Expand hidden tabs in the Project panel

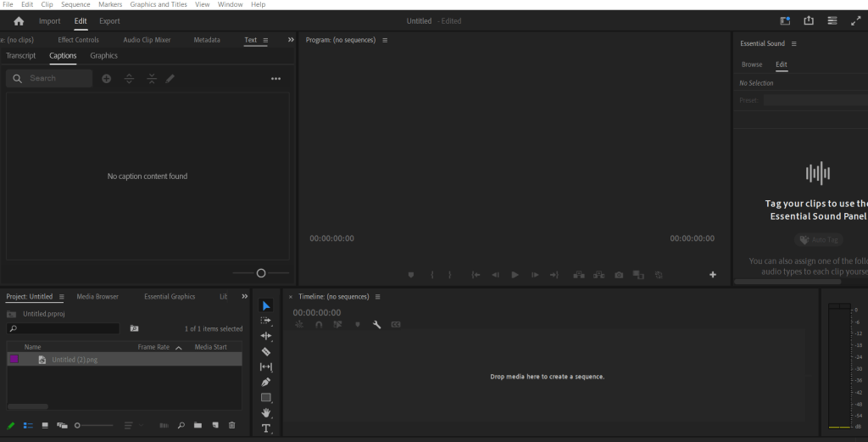point(245,296)
